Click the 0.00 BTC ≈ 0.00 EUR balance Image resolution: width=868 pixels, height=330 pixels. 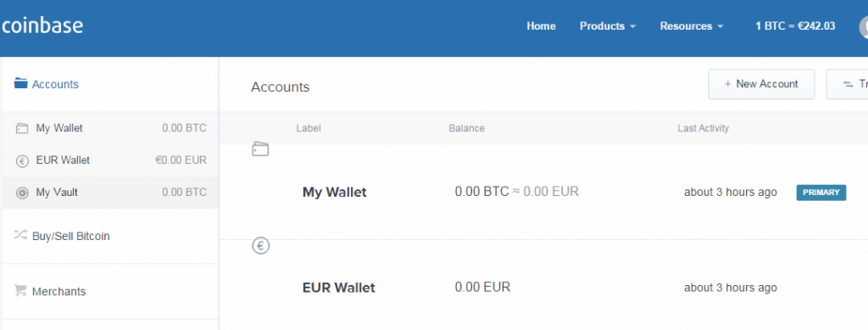[x=516, y=192]
